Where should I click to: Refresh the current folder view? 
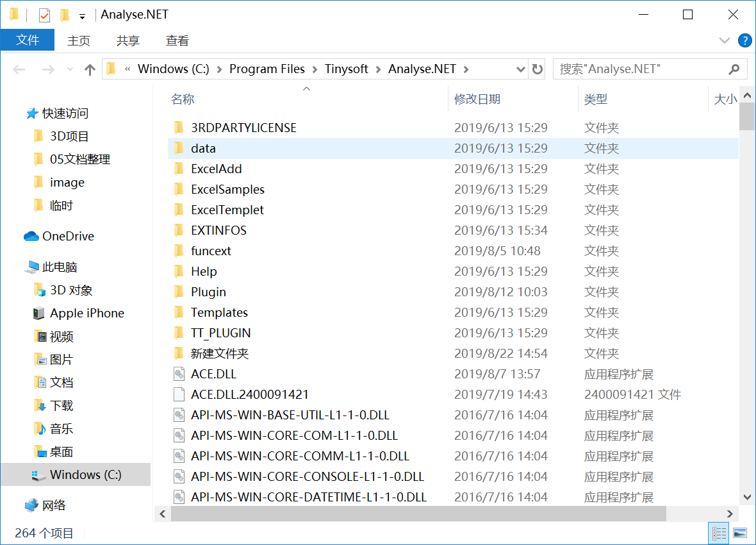537,69
